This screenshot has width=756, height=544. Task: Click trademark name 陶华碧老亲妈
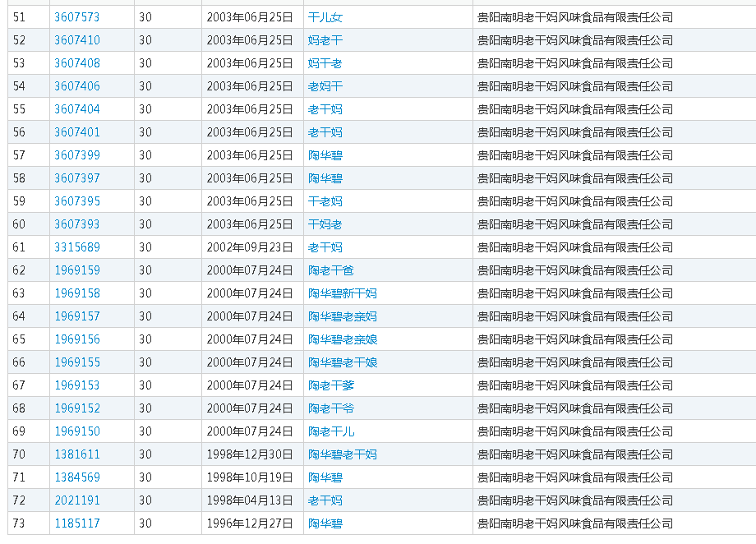(343, 316)
